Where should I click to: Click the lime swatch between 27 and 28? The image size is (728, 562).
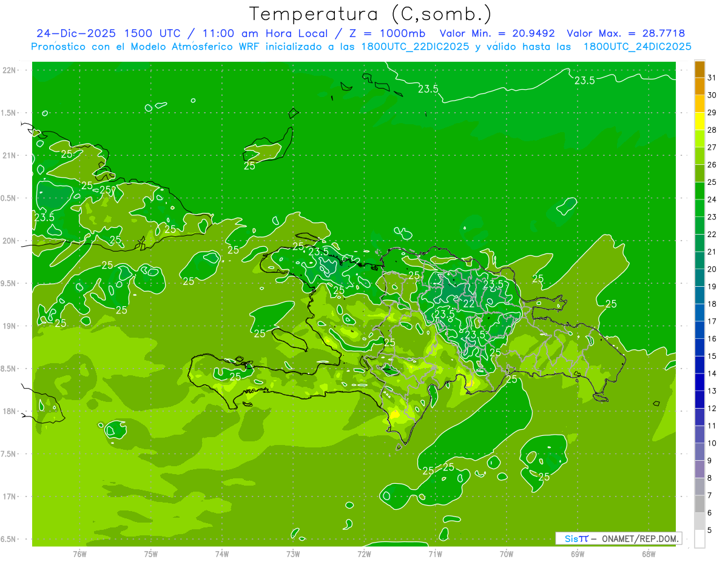699,139
